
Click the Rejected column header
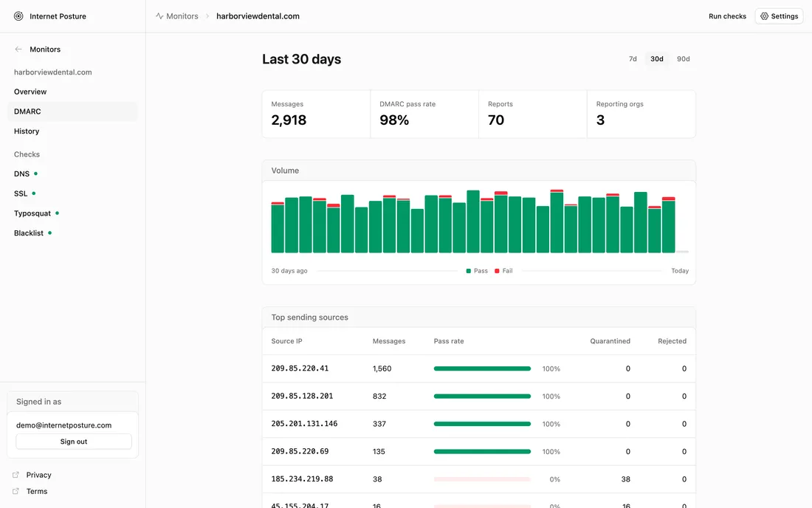point(672,340)
